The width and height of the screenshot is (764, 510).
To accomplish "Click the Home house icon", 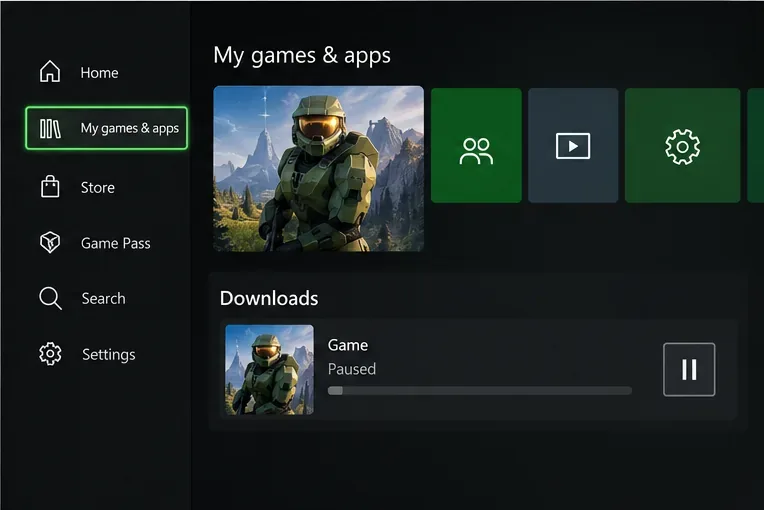I will click(x=50, y=72).
